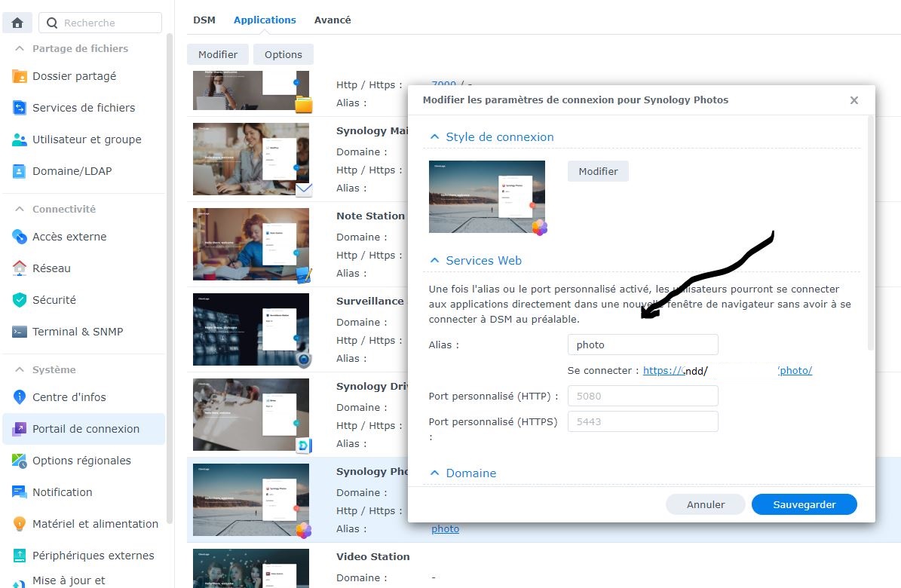901x588 pixels.
Task: Open the https photo connection link
Action: pos(728,371)
